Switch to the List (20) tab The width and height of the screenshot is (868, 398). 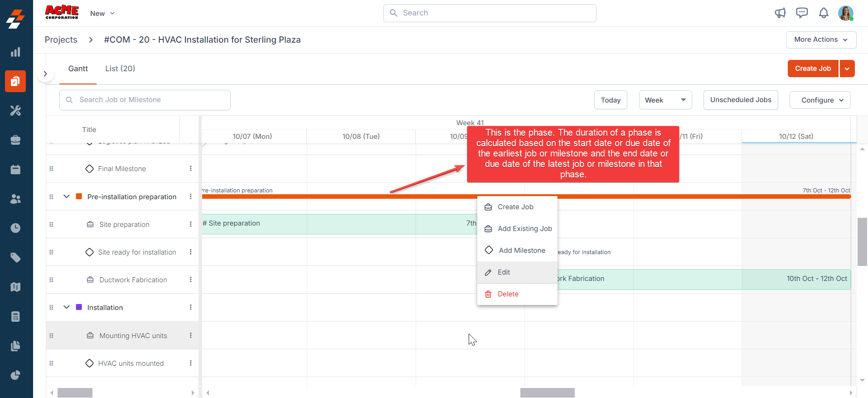point(120,69)
